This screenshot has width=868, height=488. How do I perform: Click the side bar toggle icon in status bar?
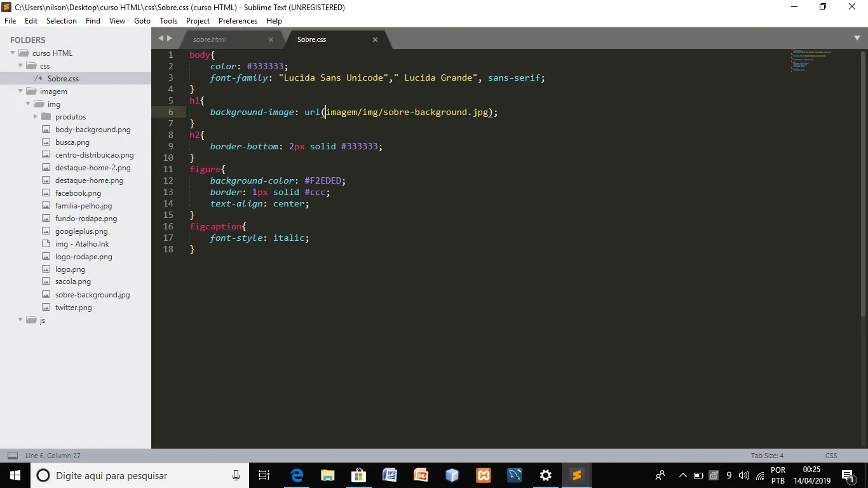[x=12, y=456]
